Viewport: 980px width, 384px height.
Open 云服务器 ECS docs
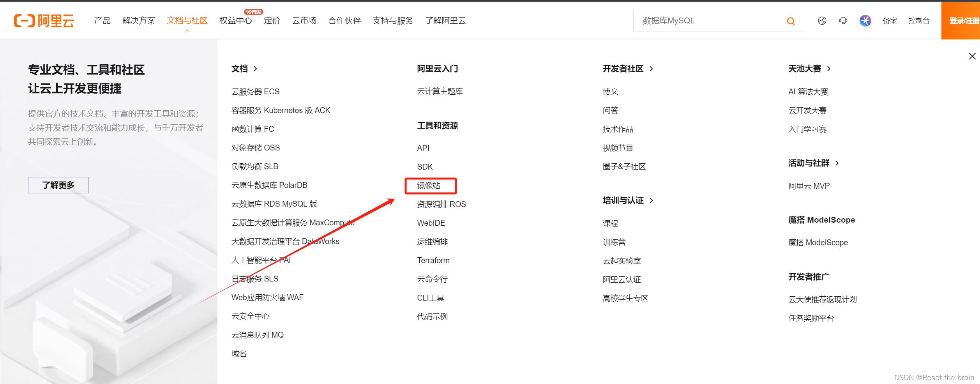tap(256, 92)
